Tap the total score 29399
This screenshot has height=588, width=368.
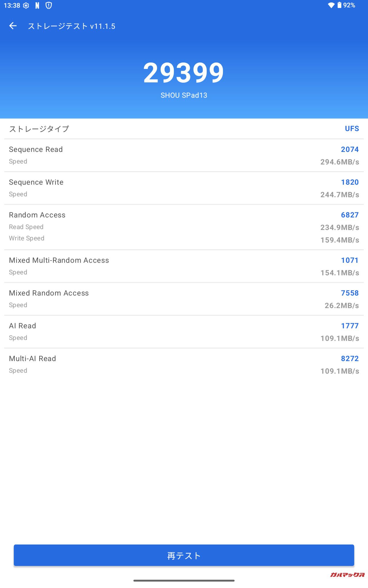[184, 73]
